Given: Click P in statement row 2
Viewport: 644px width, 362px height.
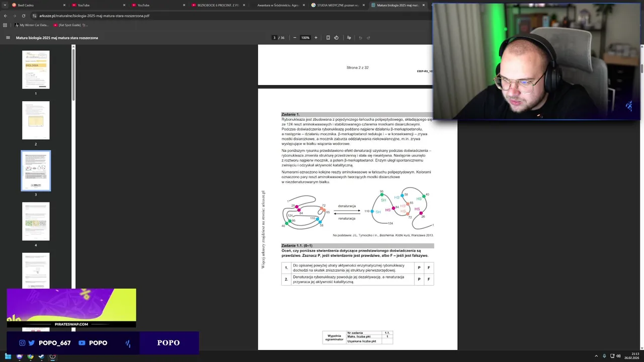Looking at the screenshot, I should tap(419, 280).
